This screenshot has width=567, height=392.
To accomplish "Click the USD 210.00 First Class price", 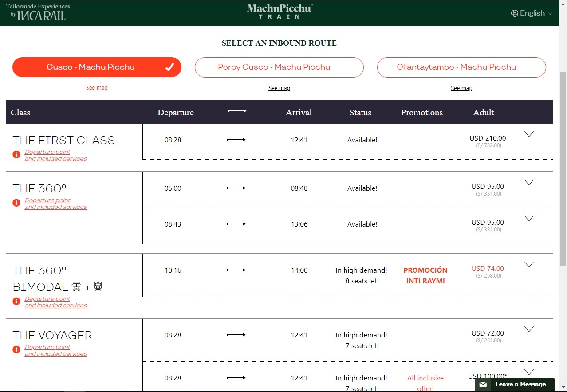I will click(x=488, y=138).
